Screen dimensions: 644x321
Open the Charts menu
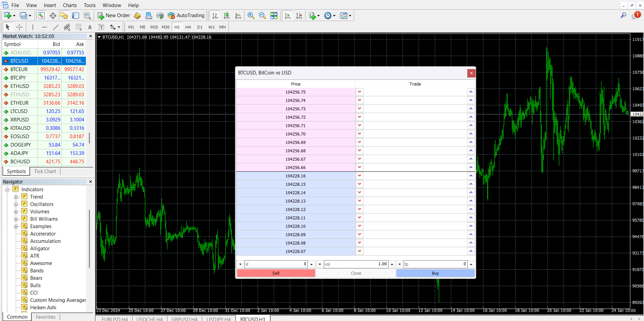click(x=70, y=5)
